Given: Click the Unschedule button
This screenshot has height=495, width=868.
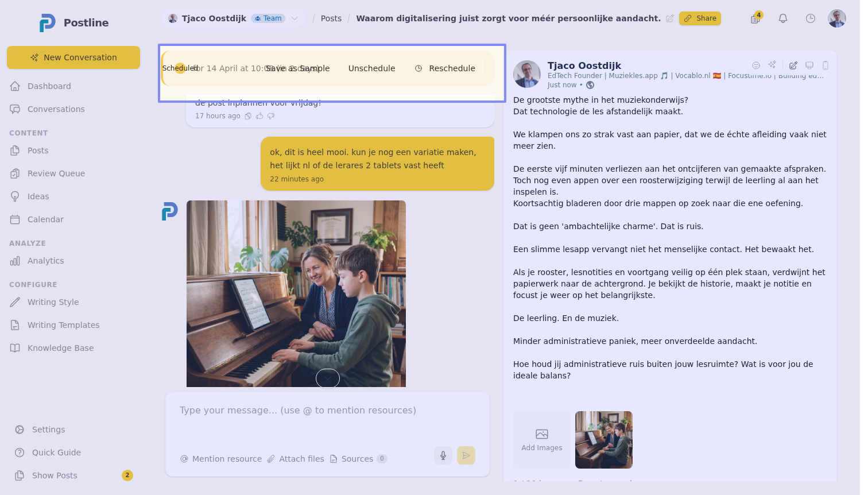Looking at the screenshot, I should point(371,68).
